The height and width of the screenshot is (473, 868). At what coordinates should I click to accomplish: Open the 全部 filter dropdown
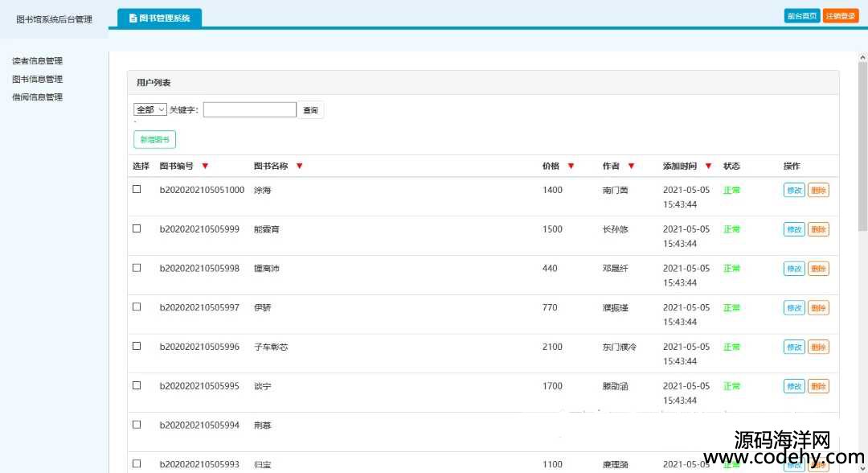coord(150,109)
